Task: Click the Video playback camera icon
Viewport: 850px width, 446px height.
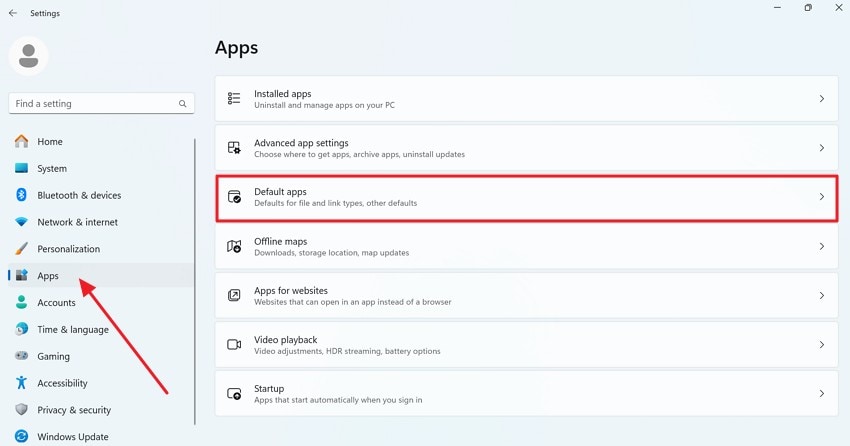Action: pos(234,345)
